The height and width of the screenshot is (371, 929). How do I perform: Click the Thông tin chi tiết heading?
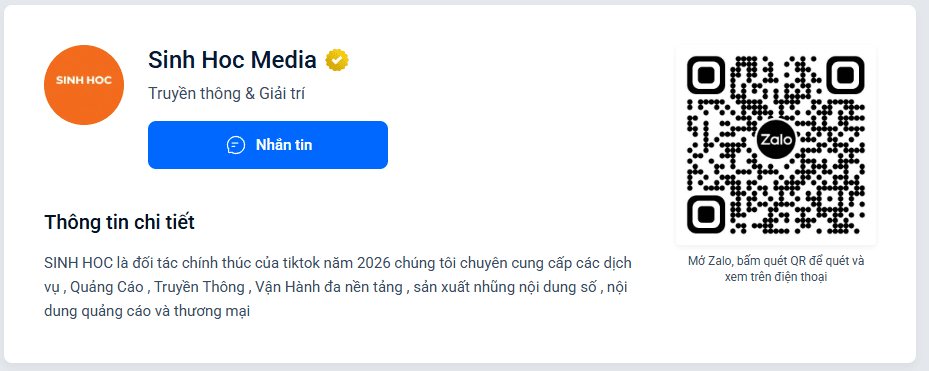(119, 223)
